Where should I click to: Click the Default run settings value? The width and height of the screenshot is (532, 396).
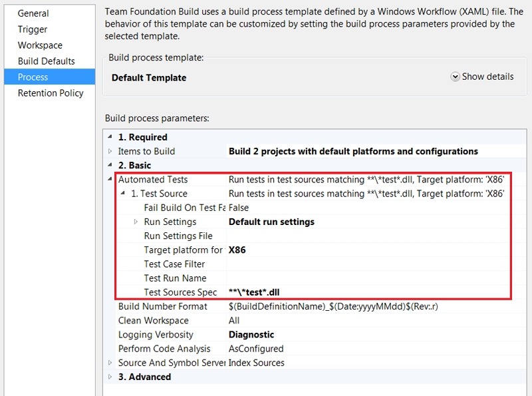point(271,222)
